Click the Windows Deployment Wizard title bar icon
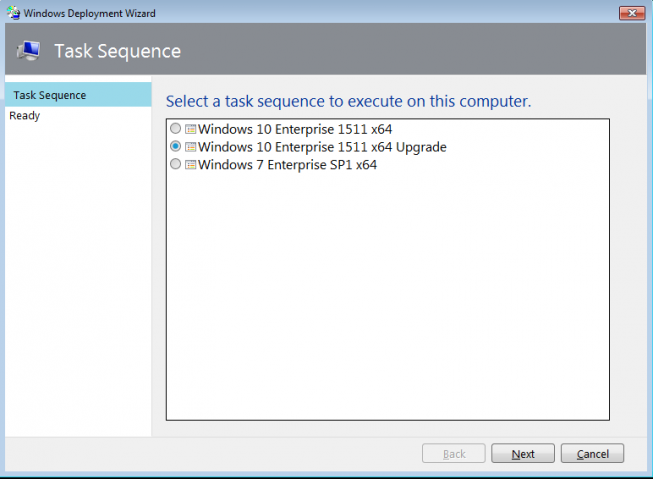This screenshot has height=479, width=653. 13,13
